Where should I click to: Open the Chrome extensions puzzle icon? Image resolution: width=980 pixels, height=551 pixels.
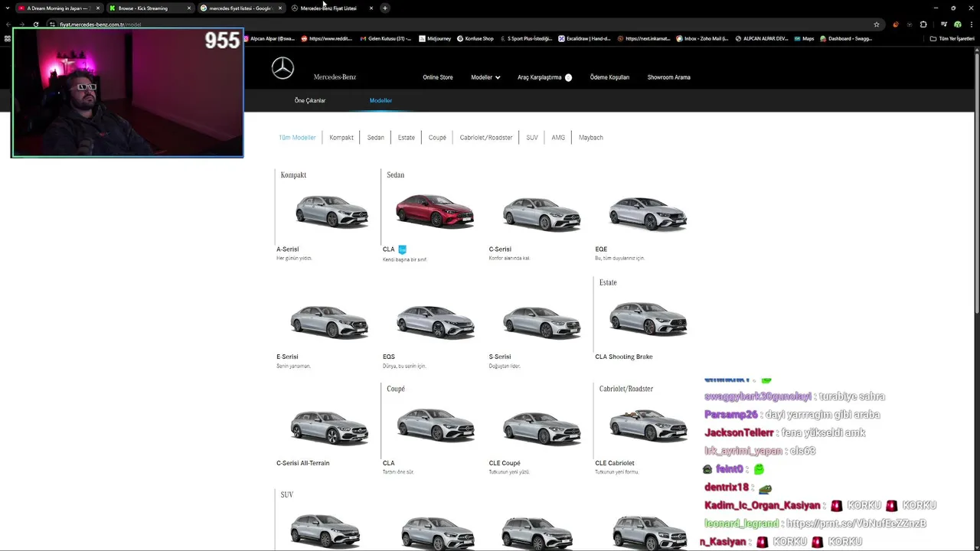pyautogui.click(x=923, y=24)
